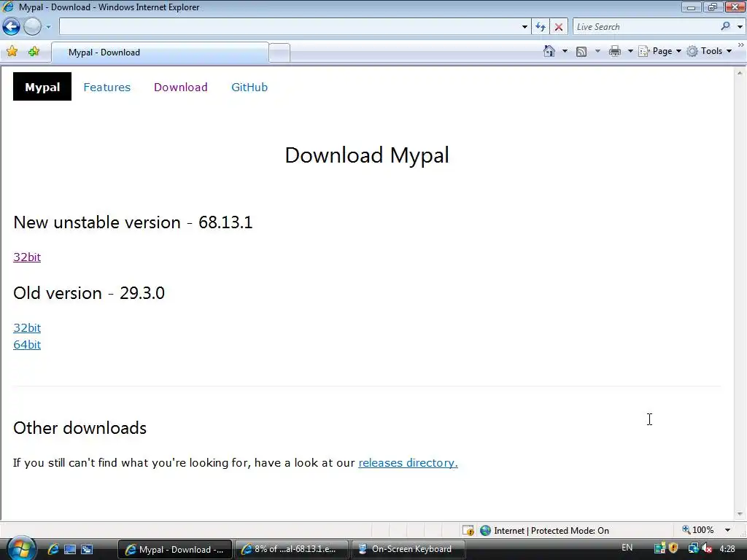The width and height of the screenshot is (747, 560).
Task: Click Add to Favorites star-plus icon
Action: pos(34,52)
